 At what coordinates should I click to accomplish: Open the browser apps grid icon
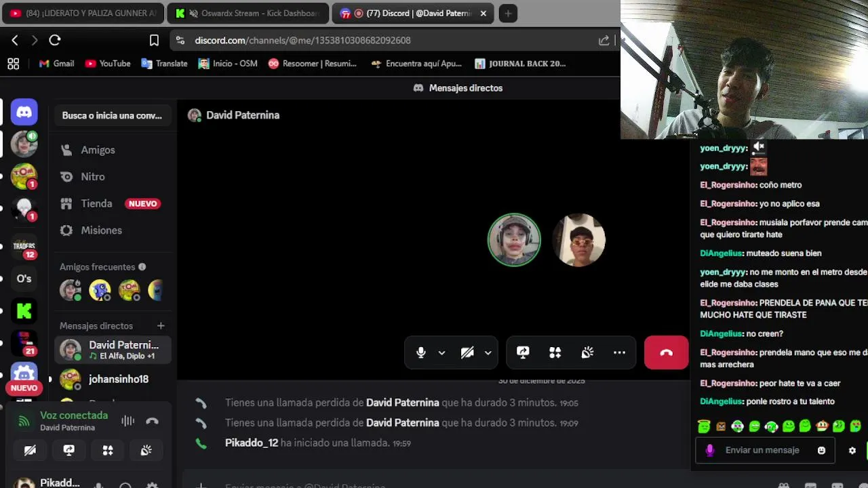tap(13, 64)
